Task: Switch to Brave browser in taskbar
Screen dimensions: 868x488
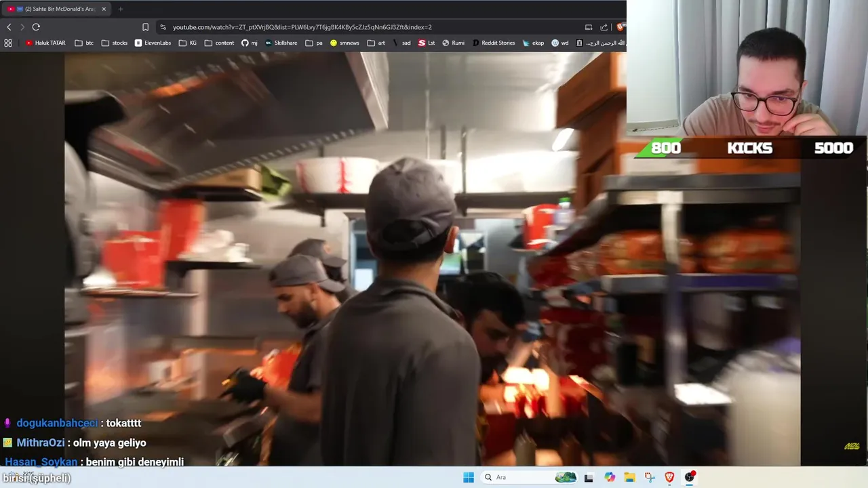Action: [669, 477]
